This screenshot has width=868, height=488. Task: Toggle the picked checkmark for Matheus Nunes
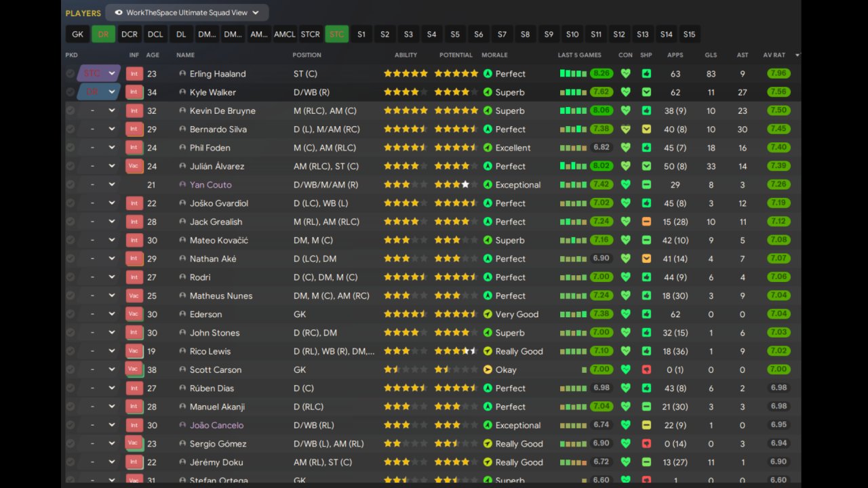[70, 296]
